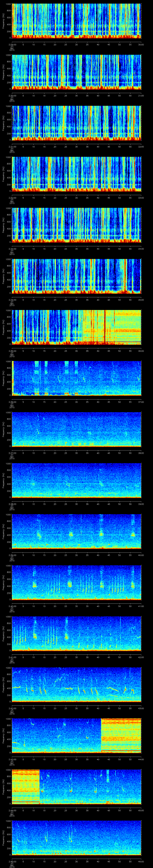Image resolution: width=153 pixels, height=868 pixels.
Task: Click the '2:30:00' start time label
Action: coord(12,96)
